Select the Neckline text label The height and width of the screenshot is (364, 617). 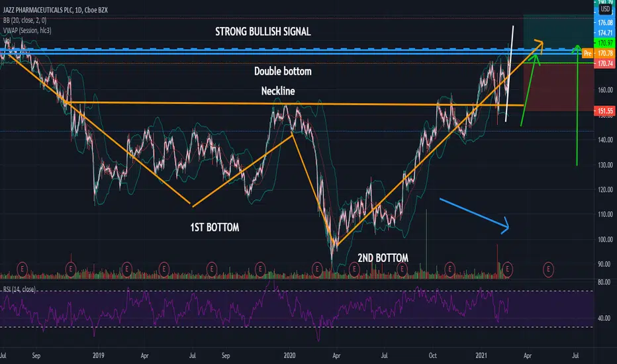click(x=278, y=91)
